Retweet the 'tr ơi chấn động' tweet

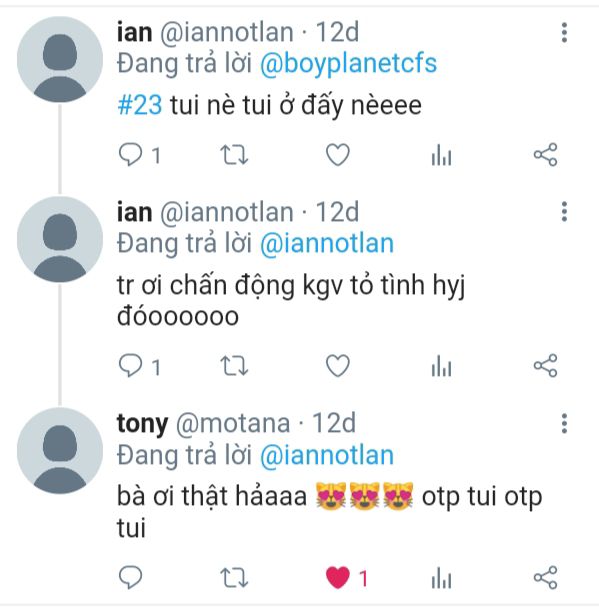[x=234, y=366]
